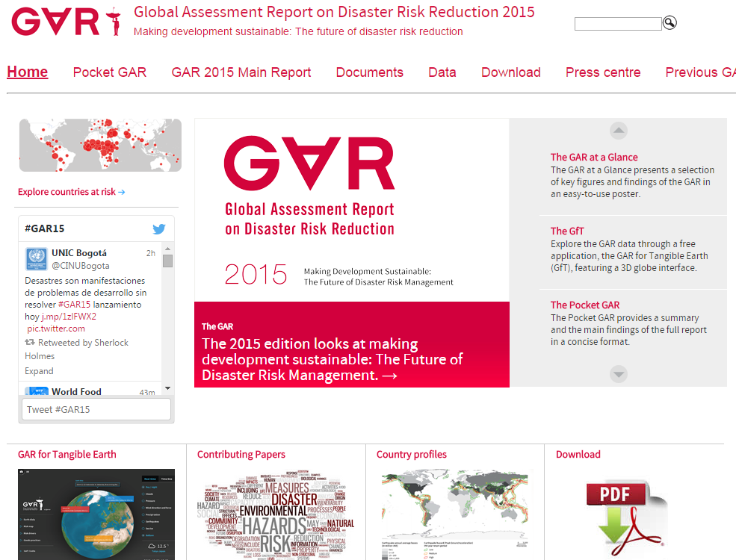Click the UNIC Bogotá avatar image
This screenshot has width=736, height=560.
[36, 259]
